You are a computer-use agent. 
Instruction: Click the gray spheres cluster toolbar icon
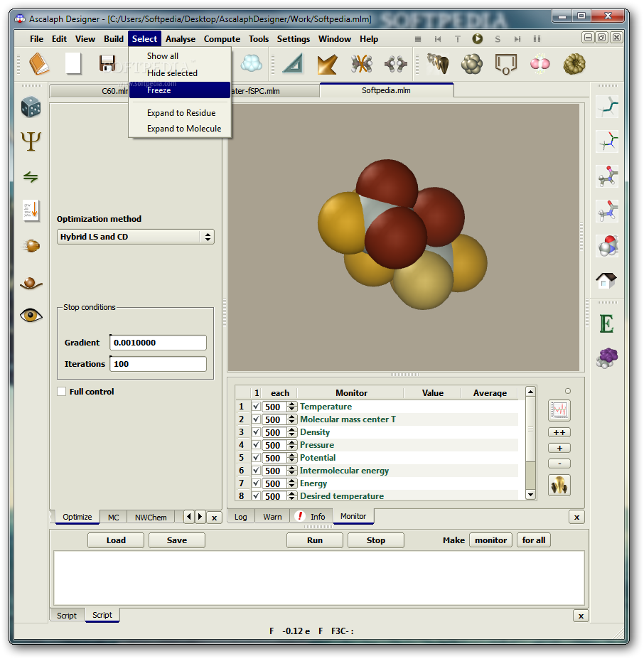pos(472,64)
